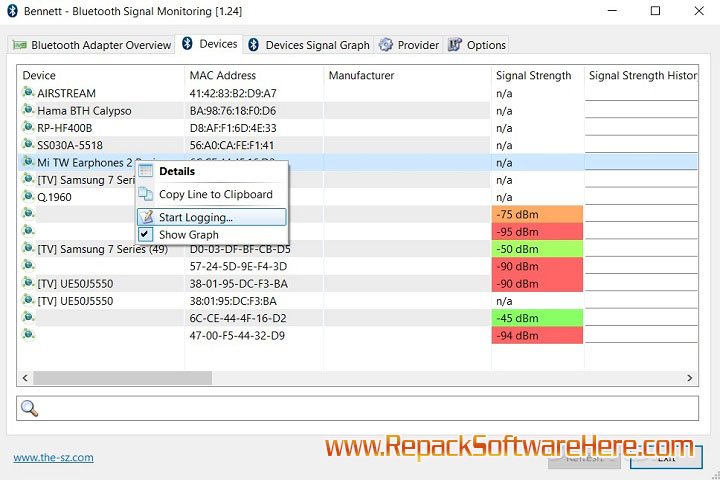Screen dimensions: 720x480
Task: Click the gear icon on Provider tab
Action: pos(386,45)
